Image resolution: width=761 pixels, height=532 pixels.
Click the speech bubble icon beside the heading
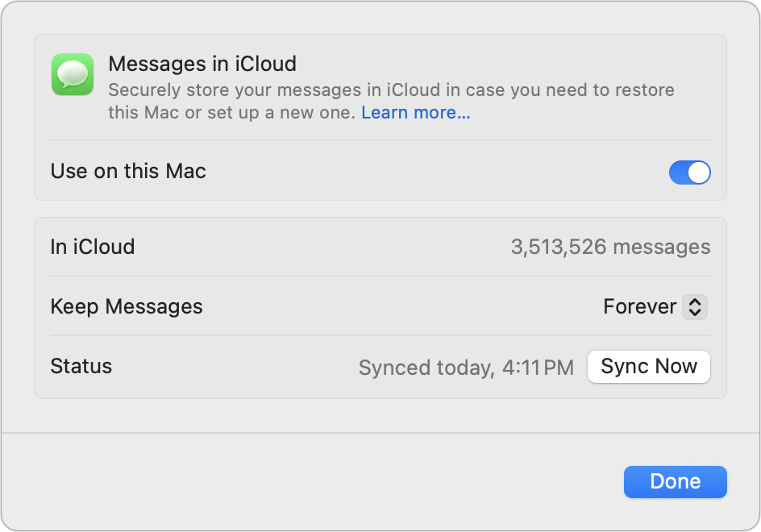click(72, 75)
